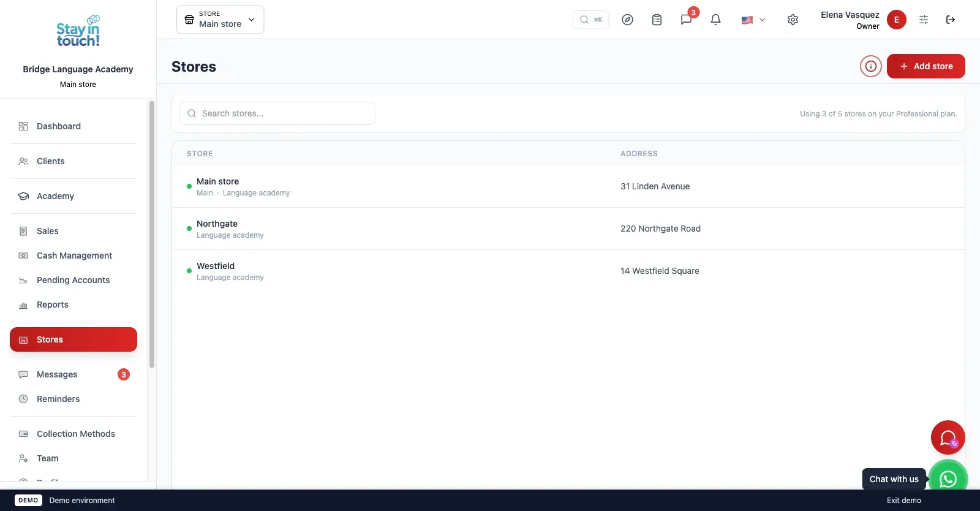Expand the Main store selector dropdown
The width and height of the screenshot is (980, 511).
(221, 20)
